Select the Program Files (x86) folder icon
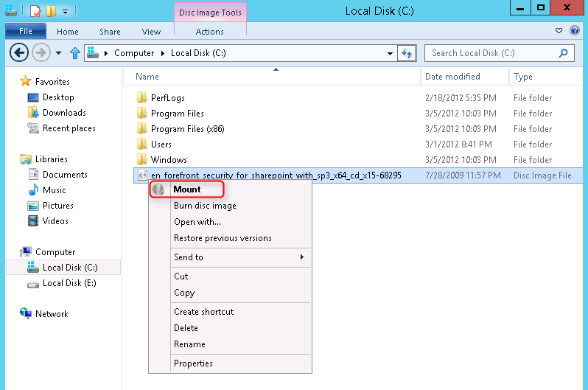The width and height of the screenshot is (588, 390). point(141,128)
